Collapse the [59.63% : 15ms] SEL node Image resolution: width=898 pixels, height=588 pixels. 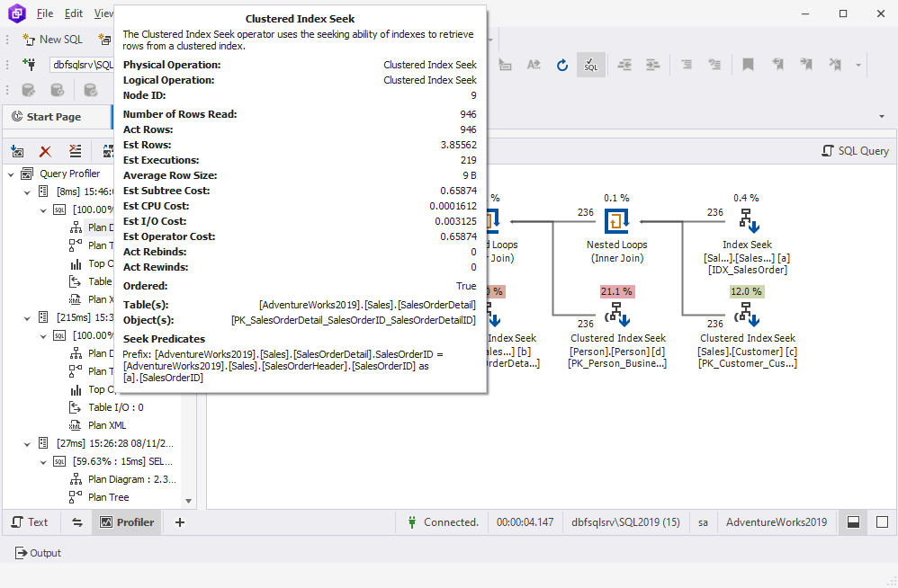click(43, 461)
